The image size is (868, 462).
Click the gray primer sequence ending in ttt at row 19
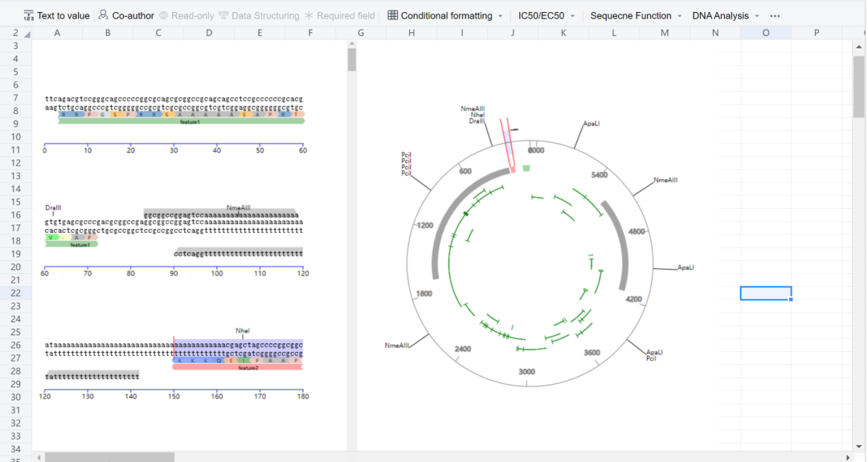(239, 253)
